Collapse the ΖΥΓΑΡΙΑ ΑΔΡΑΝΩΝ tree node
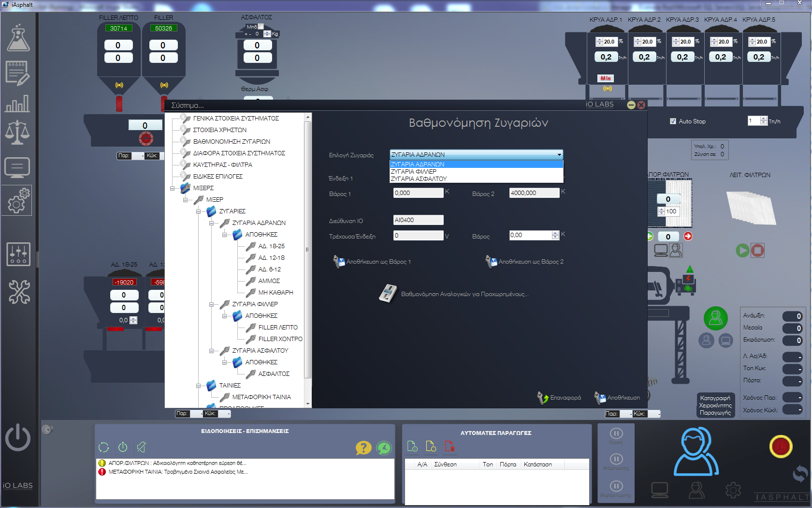Screen dimensions: 812x508 [x=212, y=223]
